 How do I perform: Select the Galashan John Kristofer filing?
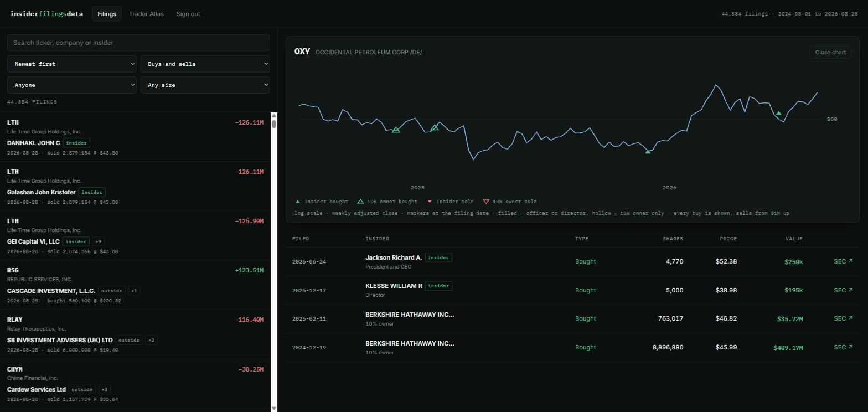(x=135, y=186)
